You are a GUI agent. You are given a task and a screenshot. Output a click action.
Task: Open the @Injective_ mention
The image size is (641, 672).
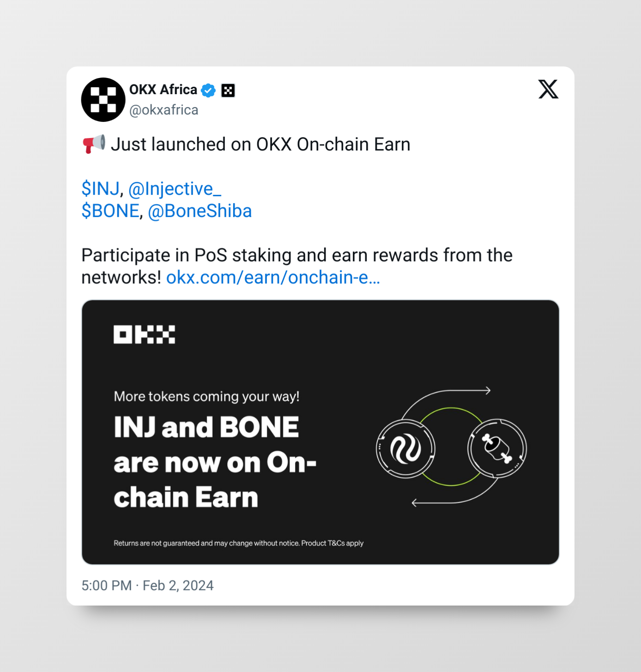click(175, 189)
